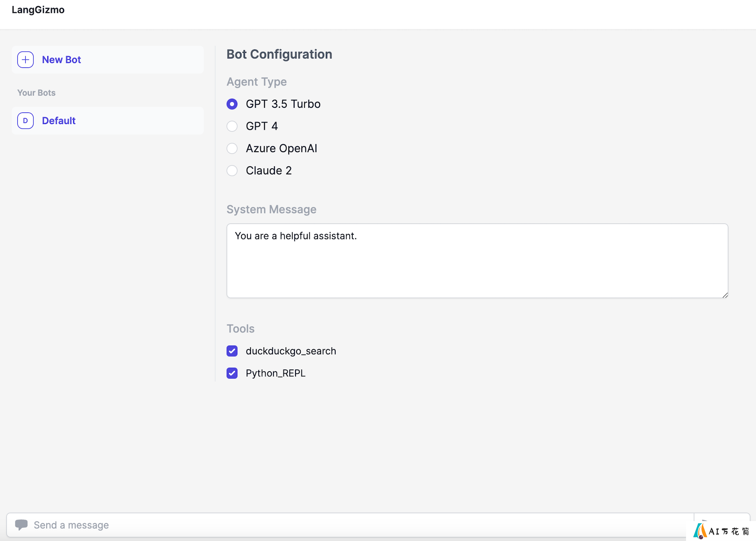The height and width of the screenshot is (541, 756).
Task: Click the D avatar icon of Default bot
Action: pos(26,120)
